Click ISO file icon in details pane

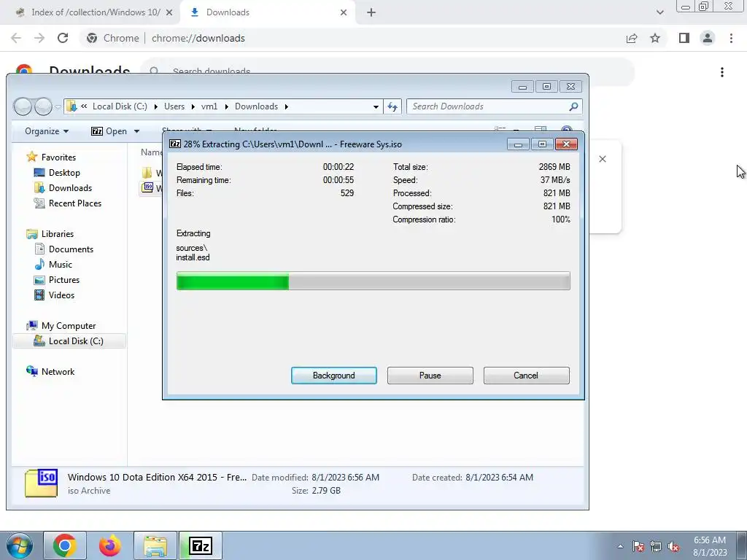41,483
